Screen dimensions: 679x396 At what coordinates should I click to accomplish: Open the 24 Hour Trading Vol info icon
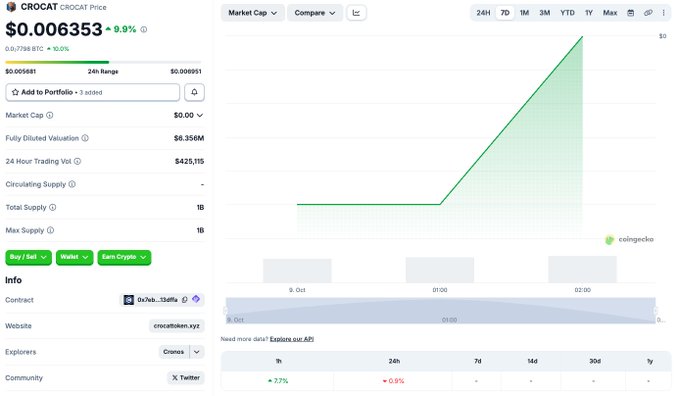pos(78,161)
